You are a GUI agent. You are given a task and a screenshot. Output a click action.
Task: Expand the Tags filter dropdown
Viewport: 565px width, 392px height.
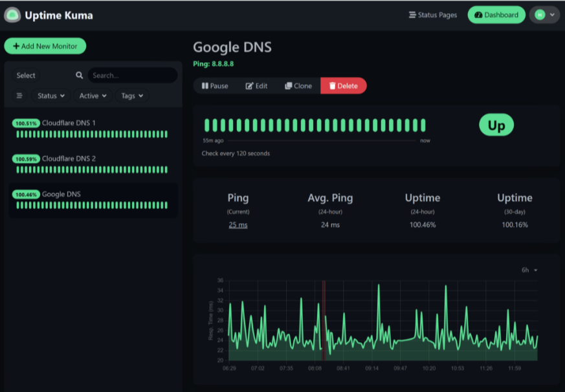coord(131,96)
